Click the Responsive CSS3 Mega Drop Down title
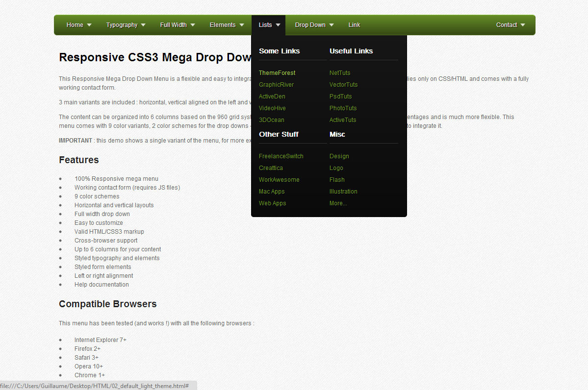This screenshot has height=390, width=588. pyautogui.click(x=155, y=57)
